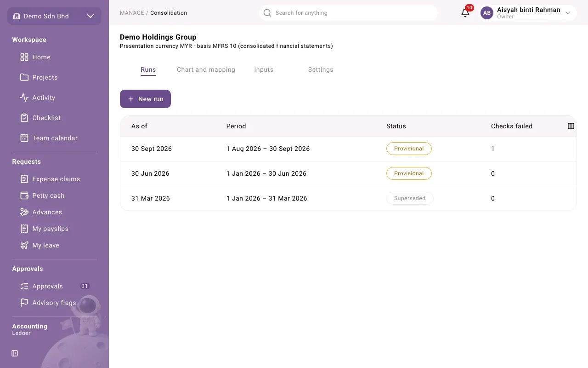Open the 30 Jun 2026 run row
The height and width of the screenshot is (368, 588).
pos(348,174)
